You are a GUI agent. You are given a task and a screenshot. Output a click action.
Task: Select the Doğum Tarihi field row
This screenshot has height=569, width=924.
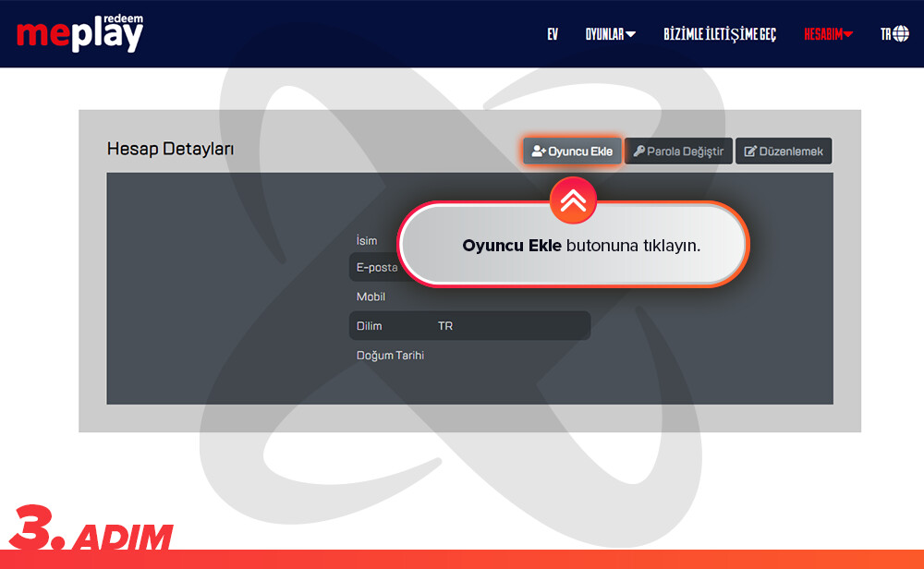(469, 356)
